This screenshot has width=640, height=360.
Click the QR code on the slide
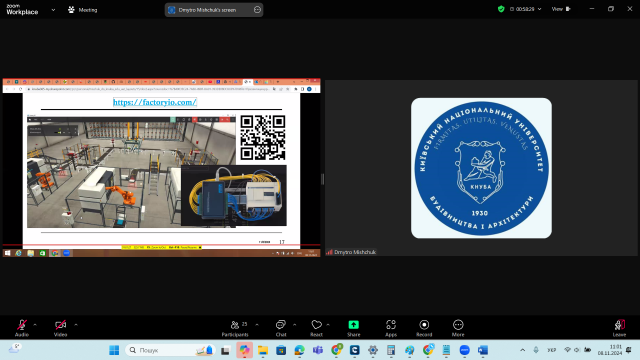(262, 138)
